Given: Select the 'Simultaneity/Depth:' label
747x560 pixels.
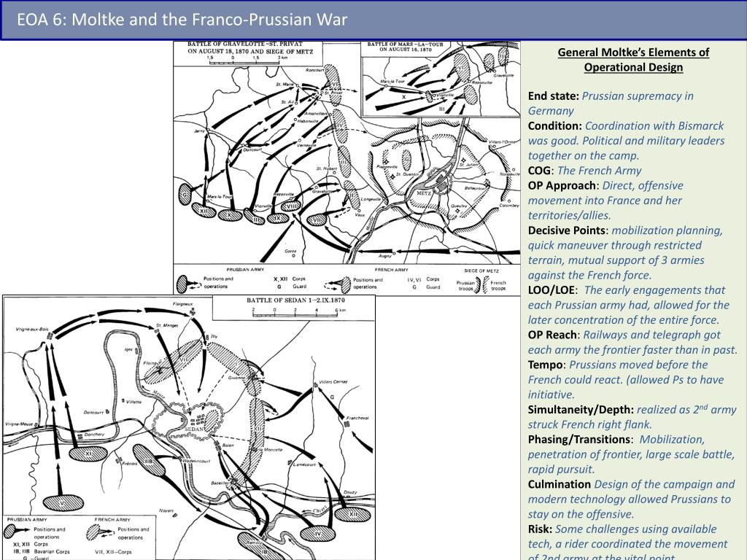Looking at the screenshot, I should click(581, 410).
